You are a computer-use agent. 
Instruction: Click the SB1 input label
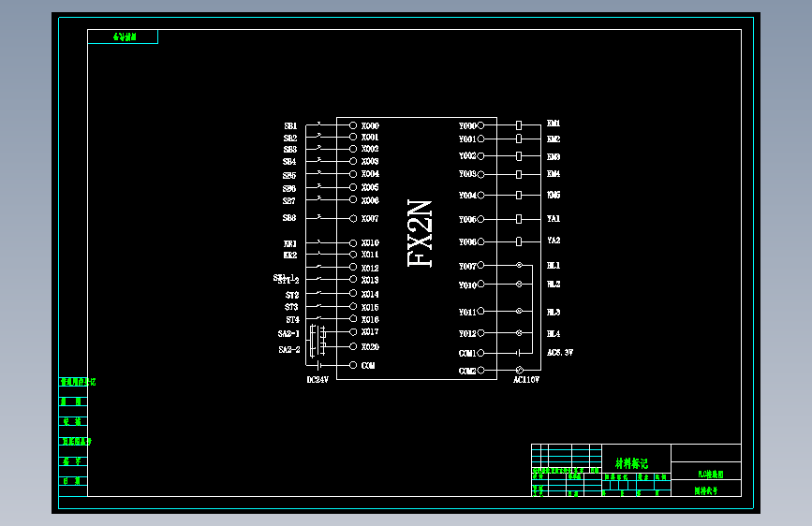(290, 125)
